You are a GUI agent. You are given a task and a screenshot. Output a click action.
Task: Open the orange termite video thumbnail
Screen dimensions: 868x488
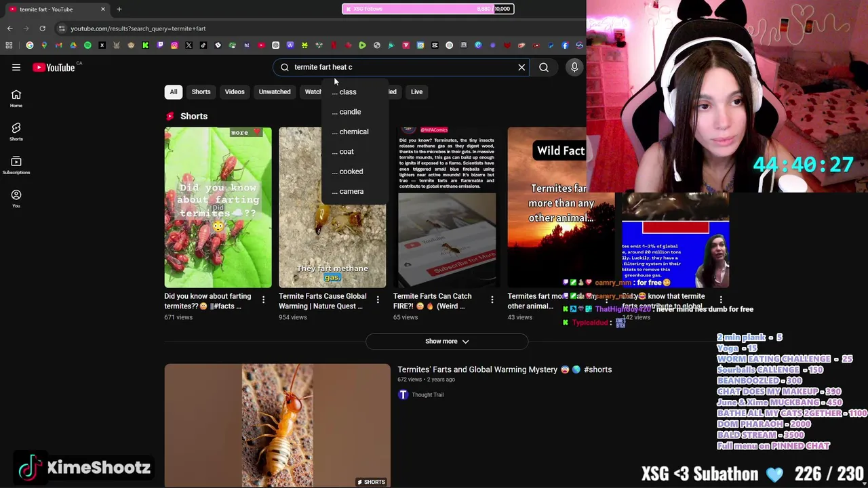pyautogui.click(x=277, y=426)
